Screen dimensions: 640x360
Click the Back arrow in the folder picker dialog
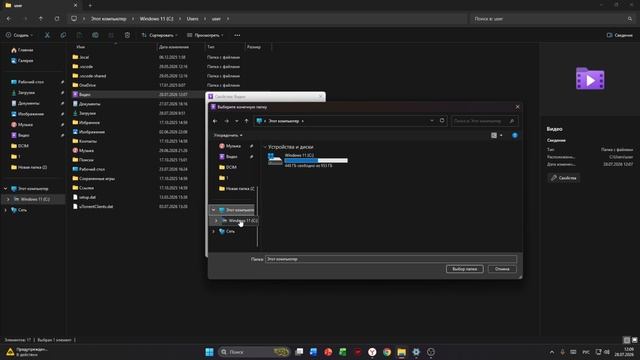coord(215,121)
